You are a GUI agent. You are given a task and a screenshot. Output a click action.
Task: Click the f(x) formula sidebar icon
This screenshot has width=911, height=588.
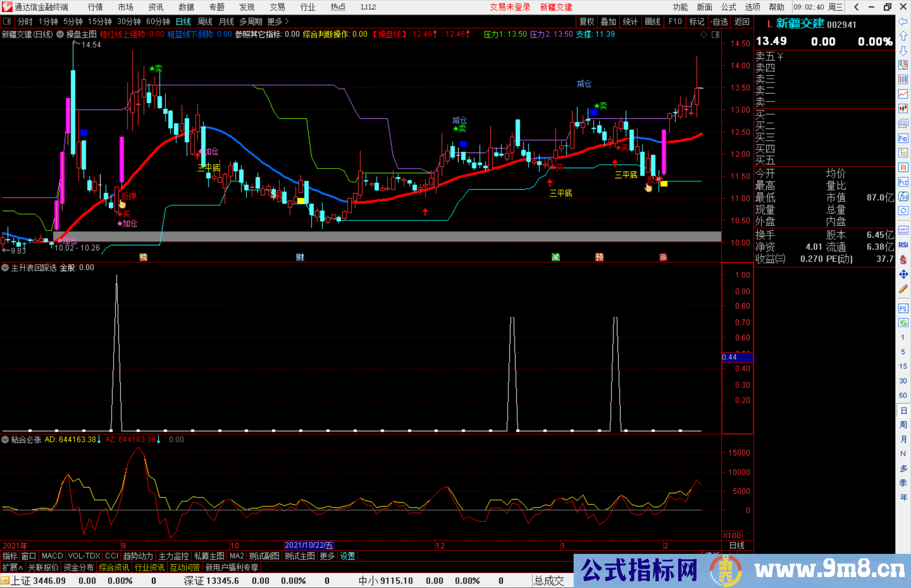click(903, 196)
